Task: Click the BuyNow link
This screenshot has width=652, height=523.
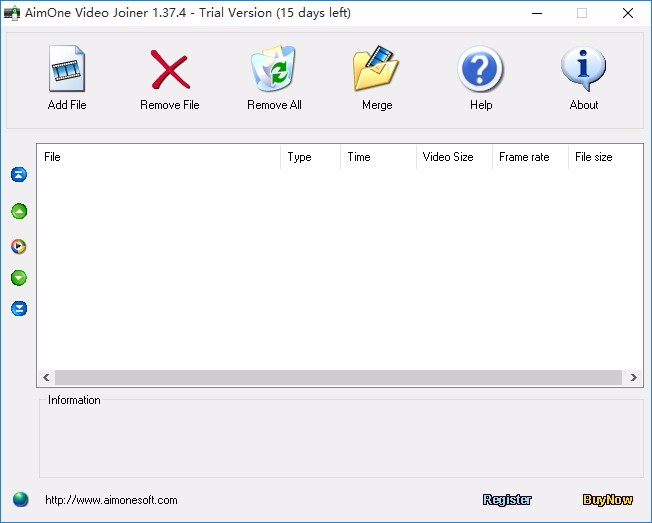Action: point(608,500)
